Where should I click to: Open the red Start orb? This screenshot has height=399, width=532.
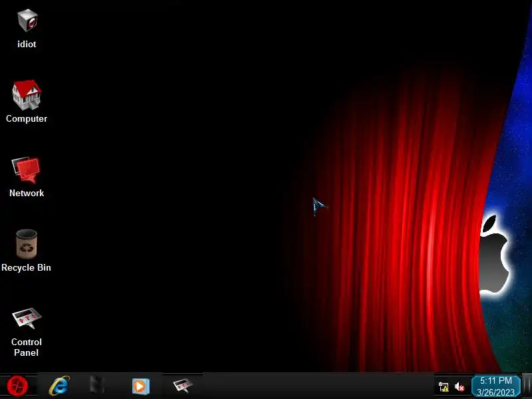tap(17, 386)
